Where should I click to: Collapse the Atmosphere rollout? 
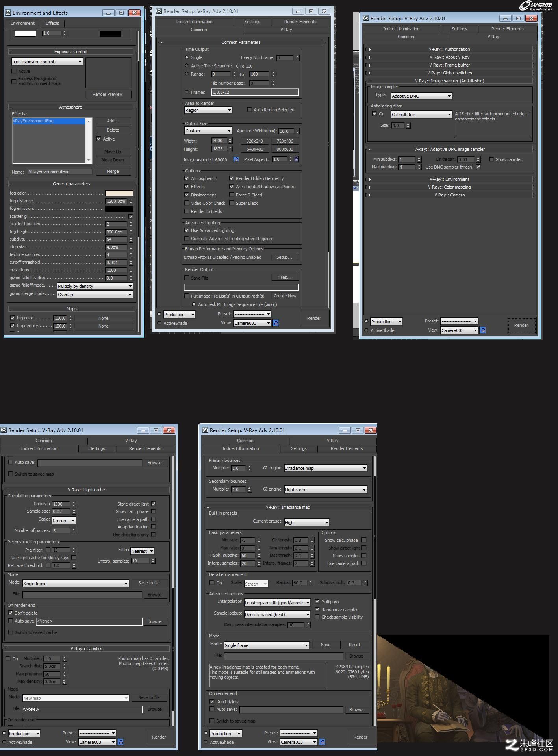71,107
